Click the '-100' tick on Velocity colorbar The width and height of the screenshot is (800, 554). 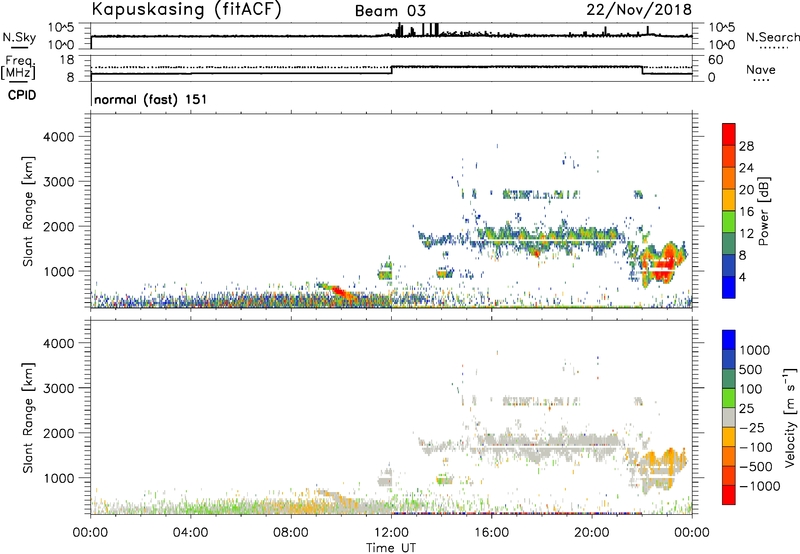756,447
